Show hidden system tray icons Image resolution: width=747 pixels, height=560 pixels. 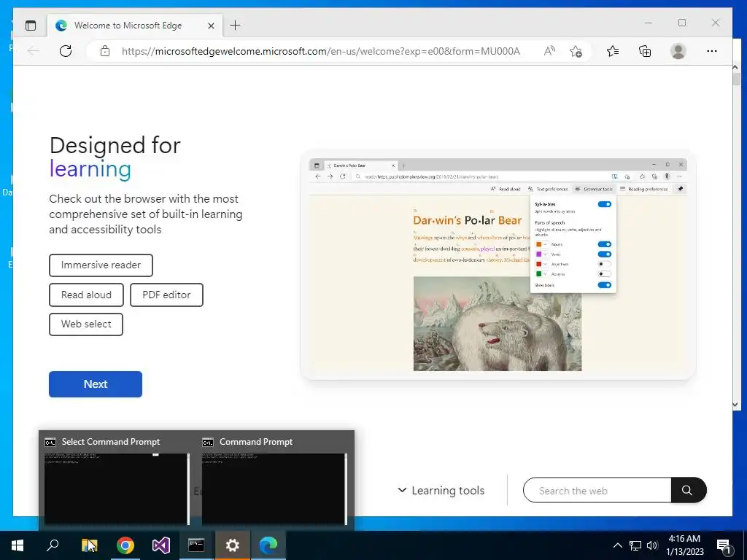(x=617, y=545)
